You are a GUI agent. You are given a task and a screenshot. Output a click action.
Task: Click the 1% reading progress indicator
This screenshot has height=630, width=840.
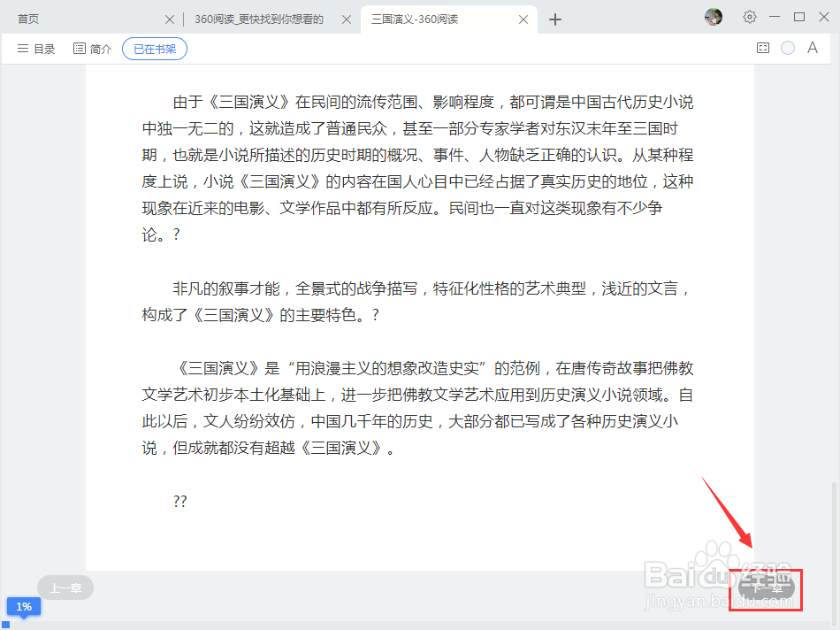(24, 606)
